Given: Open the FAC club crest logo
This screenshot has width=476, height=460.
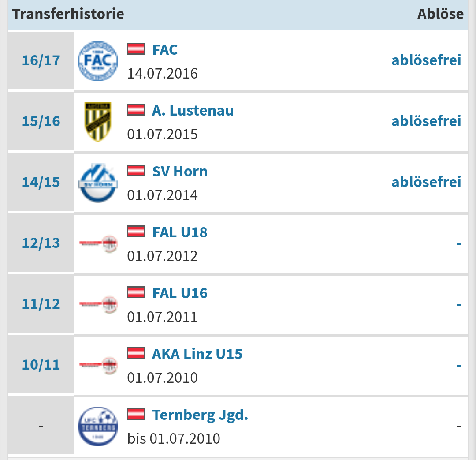Looking at the screenshot, I should (98, 61).
